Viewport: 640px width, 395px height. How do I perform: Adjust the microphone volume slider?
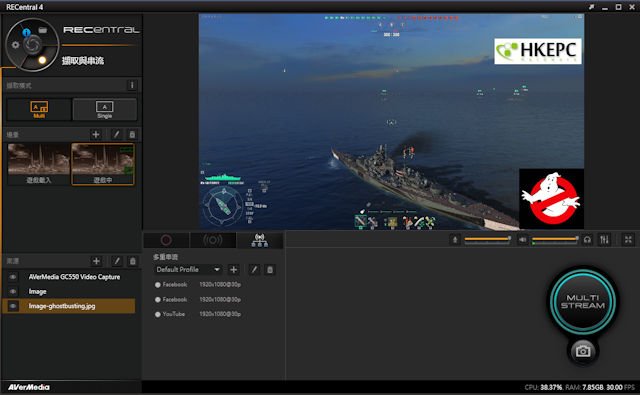(x=487, y=240)
